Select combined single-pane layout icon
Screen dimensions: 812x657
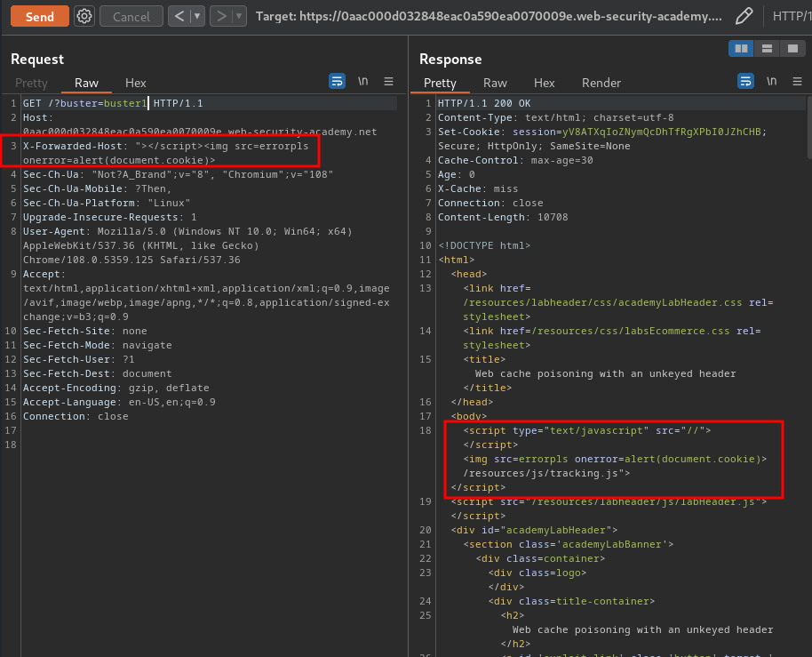point(792,49)
